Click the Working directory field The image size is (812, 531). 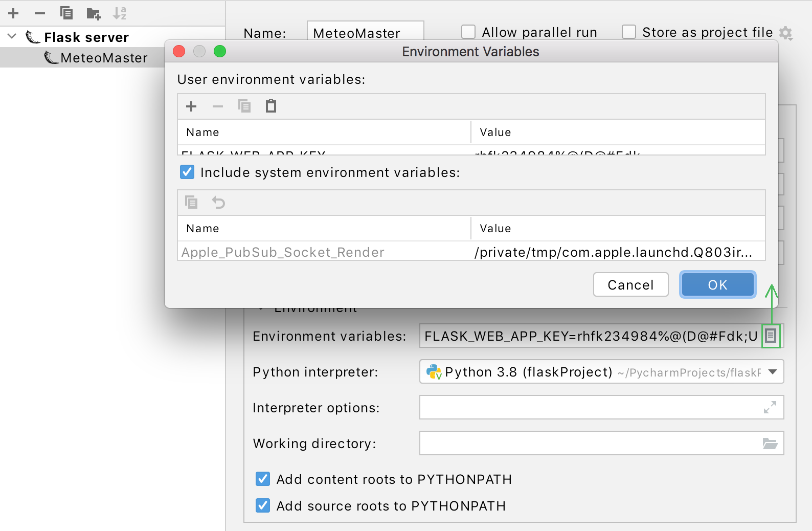[602, 443]
